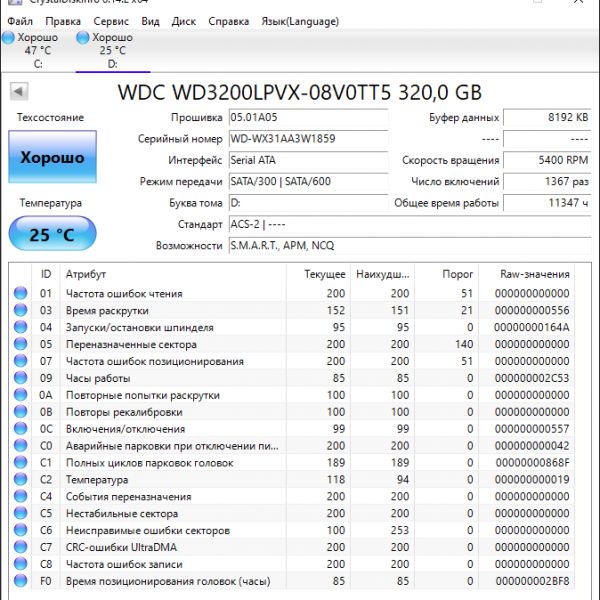Click the Буква тома field D:

tap(308, 203)
